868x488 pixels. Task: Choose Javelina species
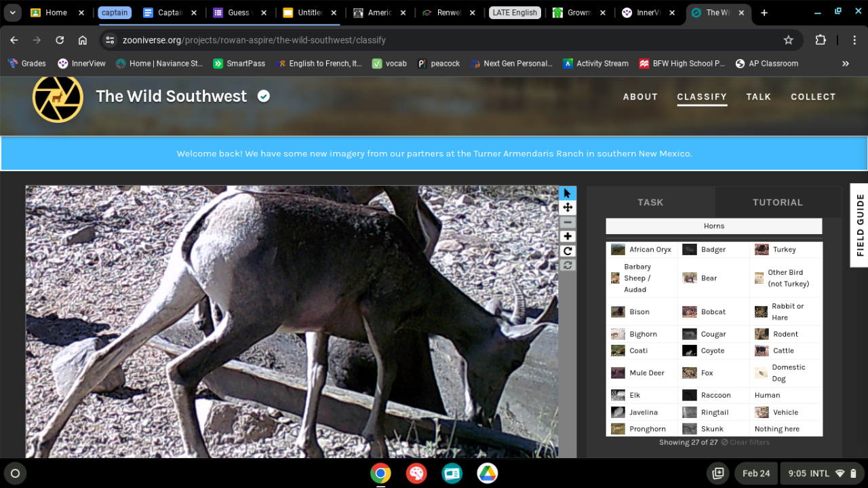(x=642, y=412)
